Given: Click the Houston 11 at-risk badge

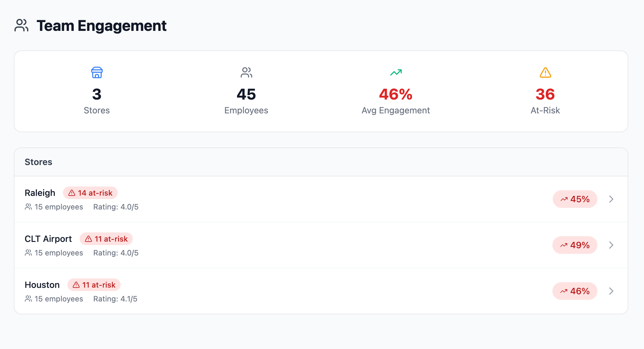Looking at the screenshot, I should point(94,285).
